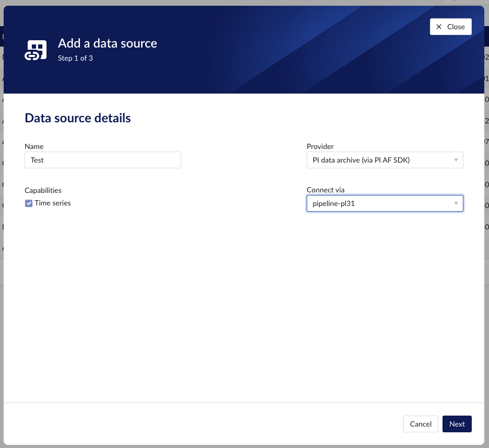Click the Provider dropdown arrow

point(456,160)
